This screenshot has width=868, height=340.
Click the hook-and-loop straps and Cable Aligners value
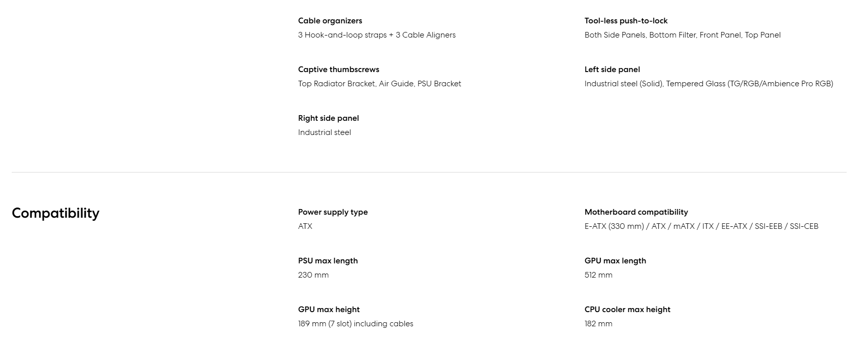(377, 35)
